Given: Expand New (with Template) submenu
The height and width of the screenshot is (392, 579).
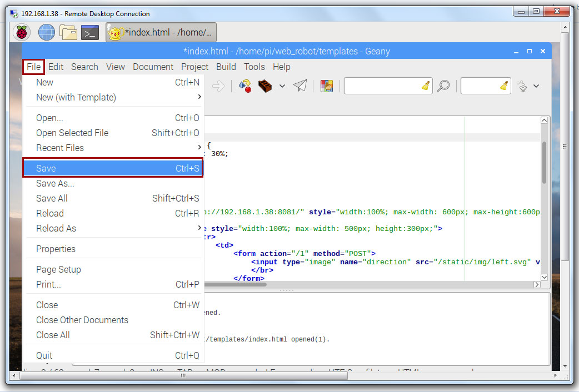Looking at the screenshot, I should (113, 98).
